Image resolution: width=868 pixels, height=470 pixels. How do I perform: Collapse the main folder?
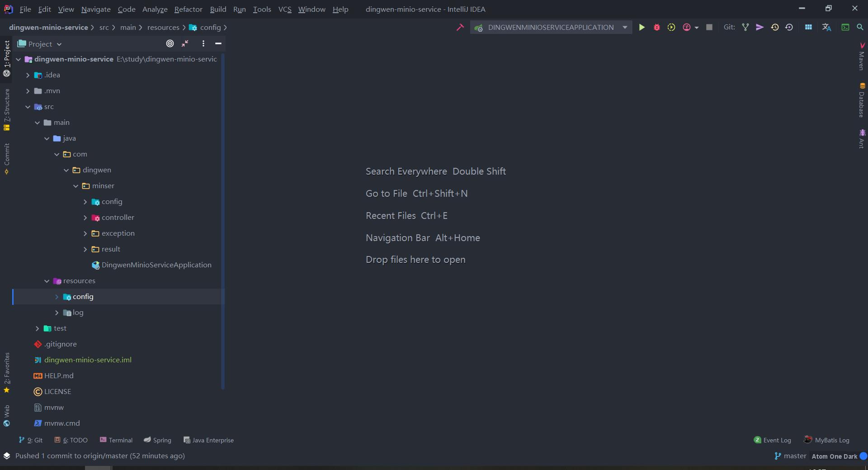pos(37,123)
